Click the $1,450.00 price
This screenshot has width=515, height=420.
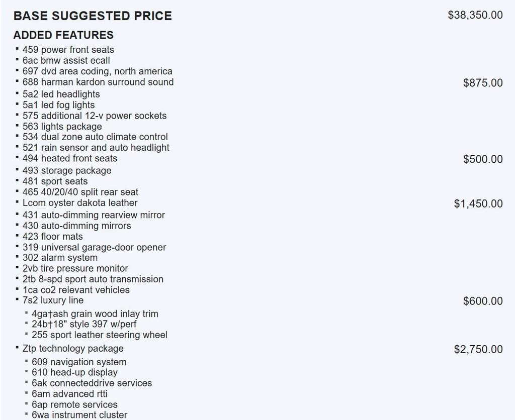coord(478,203)
